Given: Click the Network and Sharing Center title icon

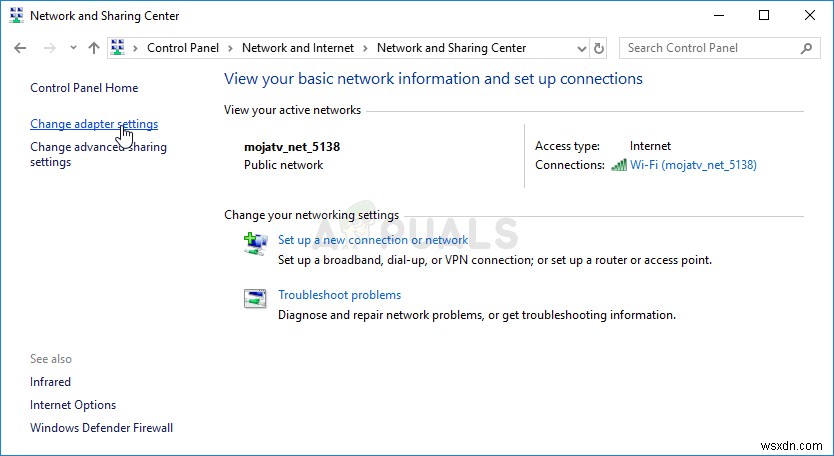Looking at the screenshot, I should pos(15,15).
